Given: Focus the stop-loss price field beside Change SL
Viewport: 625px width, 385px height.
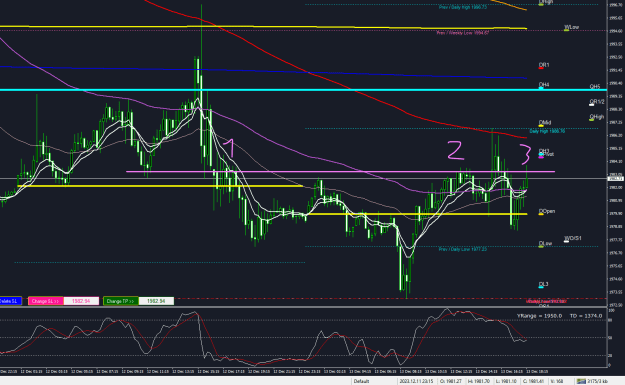Looking at the screenshot, I should tap(81, 301).
